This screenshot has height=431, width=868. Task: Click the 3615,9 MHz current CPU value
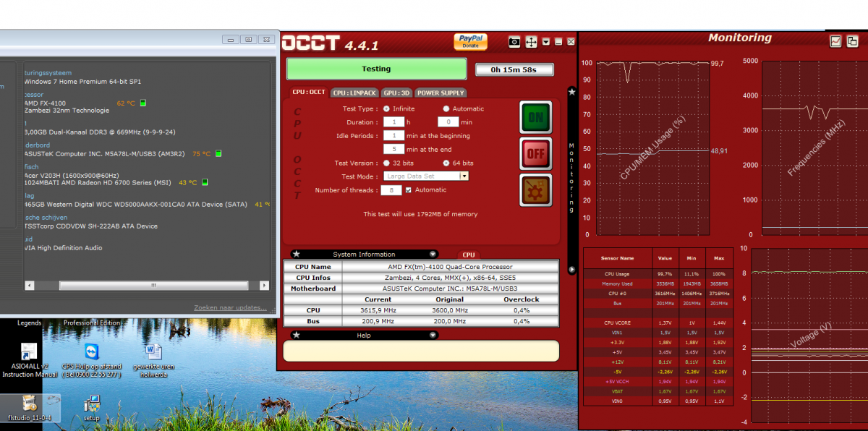click(x=378, y=310)
